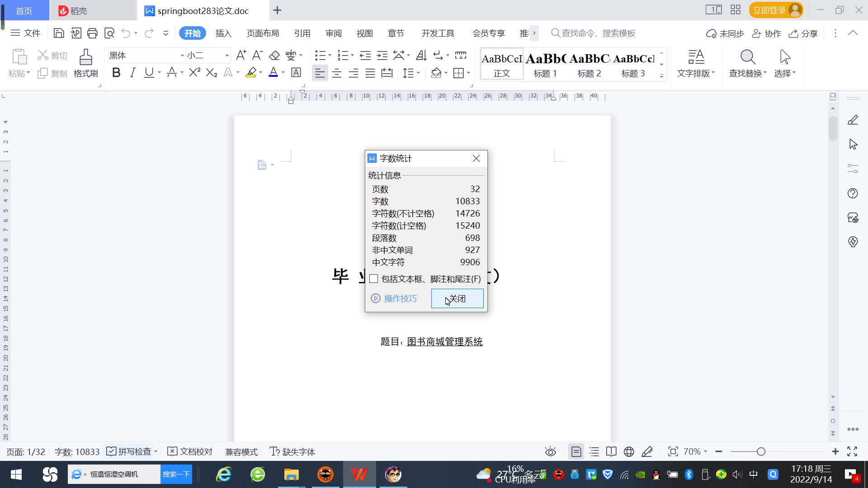The width and height of the screenshot is (868, 488).
Task: Toggle fullscreen with the expand icon in status bar
Action: coord(852,451)
